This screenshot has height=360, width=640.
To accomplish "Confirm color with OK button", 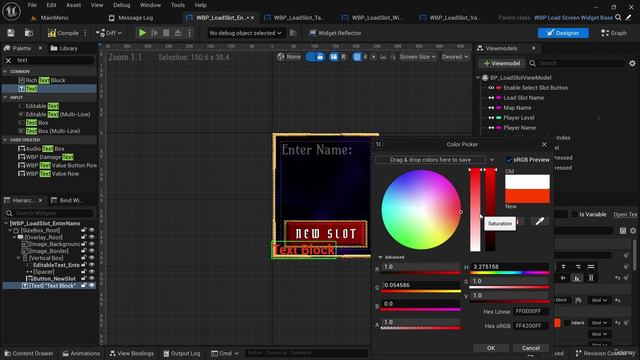I will 491,348.
